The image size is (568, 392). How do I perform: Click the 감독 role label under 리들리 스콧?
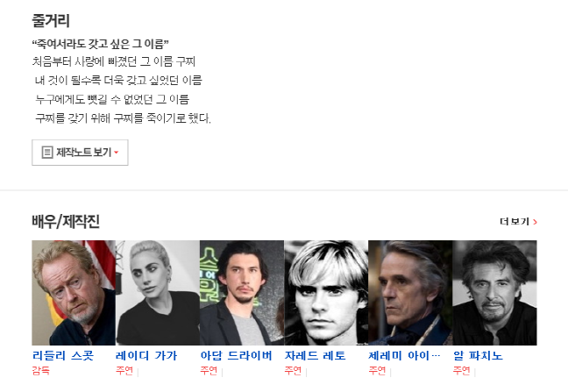pos(40,371)
